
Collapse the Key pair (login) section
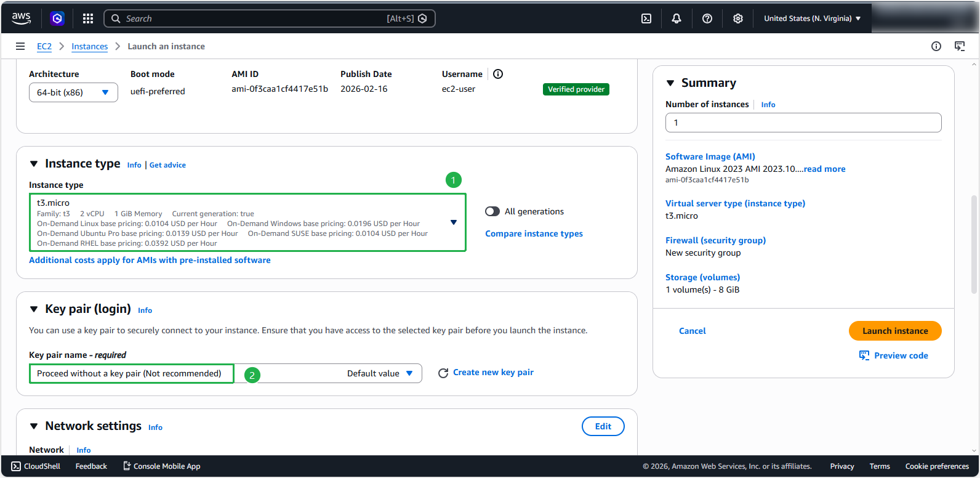pos(34,309)
